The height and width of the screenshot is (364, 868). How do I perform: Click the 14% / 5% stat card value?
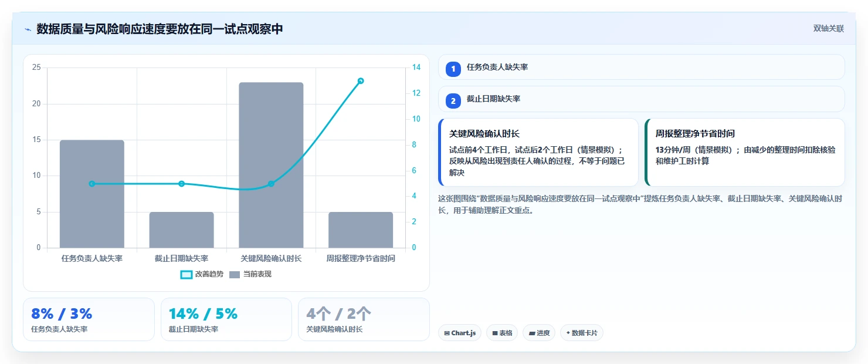coord(203,314)
